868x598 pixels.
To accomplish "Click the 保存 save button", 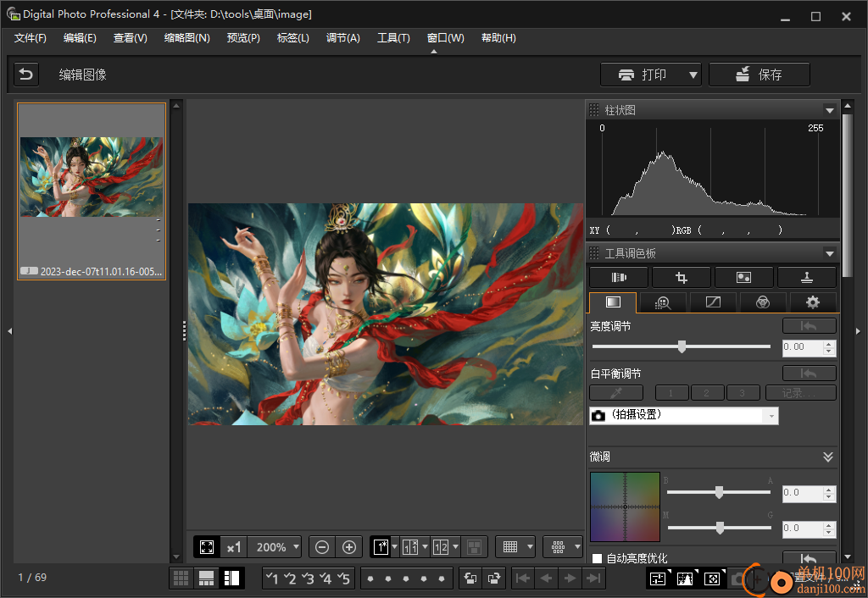I will [759, 75].
